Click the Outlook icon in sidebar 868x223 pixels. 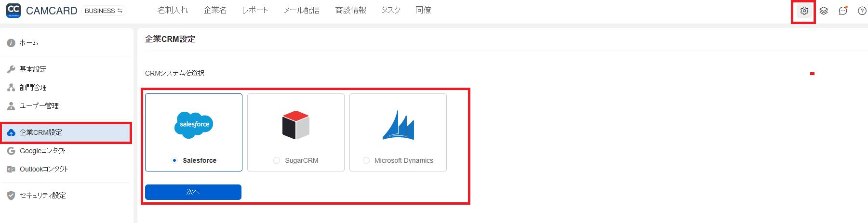point(11,169)
